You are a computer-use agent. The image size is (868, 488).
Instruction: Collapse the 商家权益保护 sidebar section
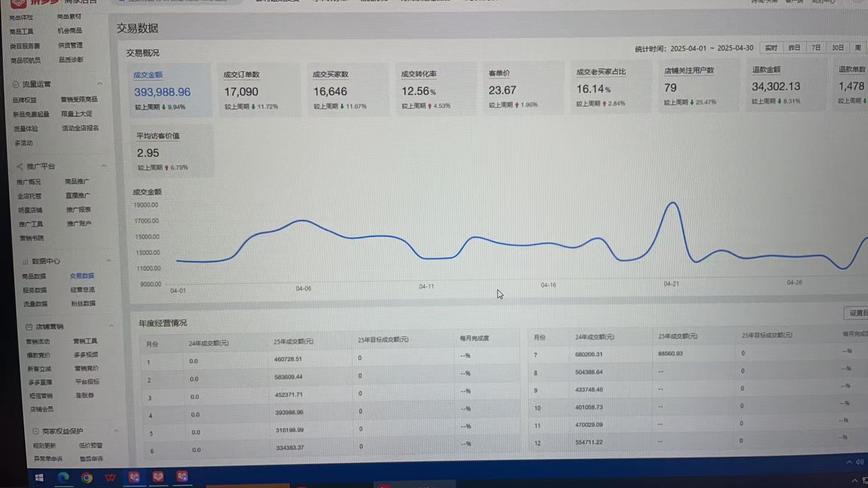[x=116, y=431]
